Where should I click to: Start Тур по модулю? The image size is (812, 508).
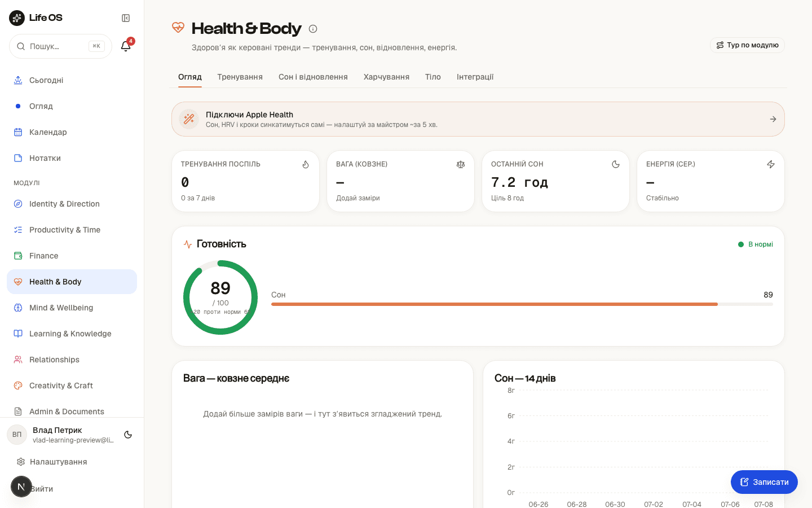[747, 45]
